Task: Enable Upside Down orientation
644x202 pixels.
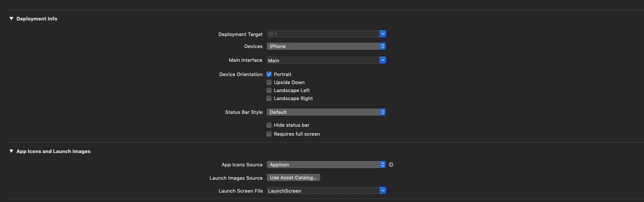Action: [269, 82]
